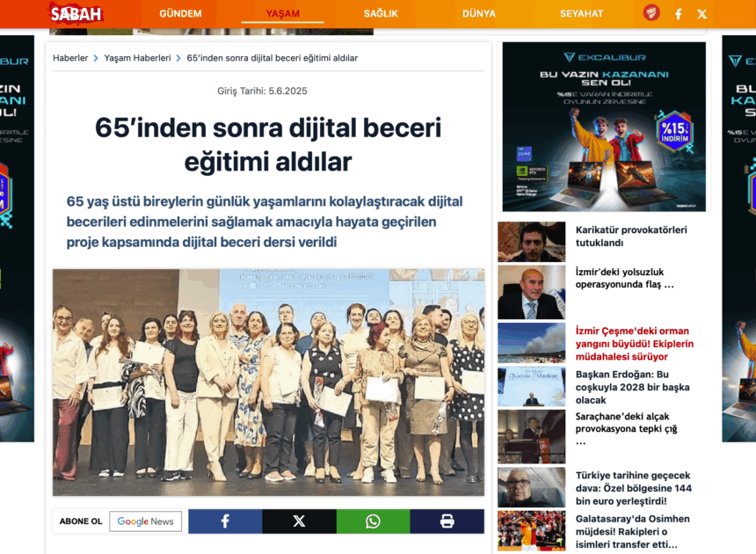View the main article group photo
This screenshot has height=554, width=756.
268,382
